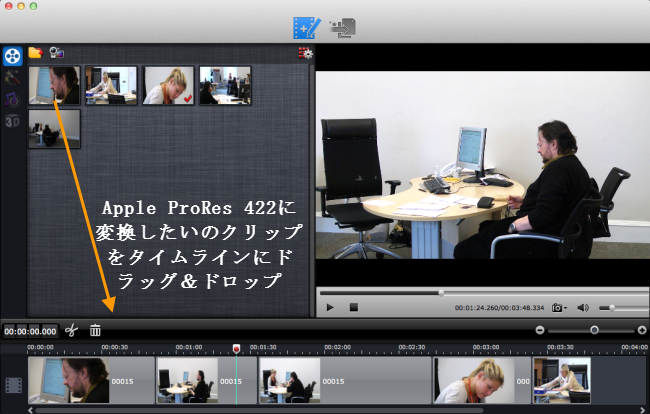Click the preview playback progress handle
The height and width of the screenshot is (414, 650).
441,293
